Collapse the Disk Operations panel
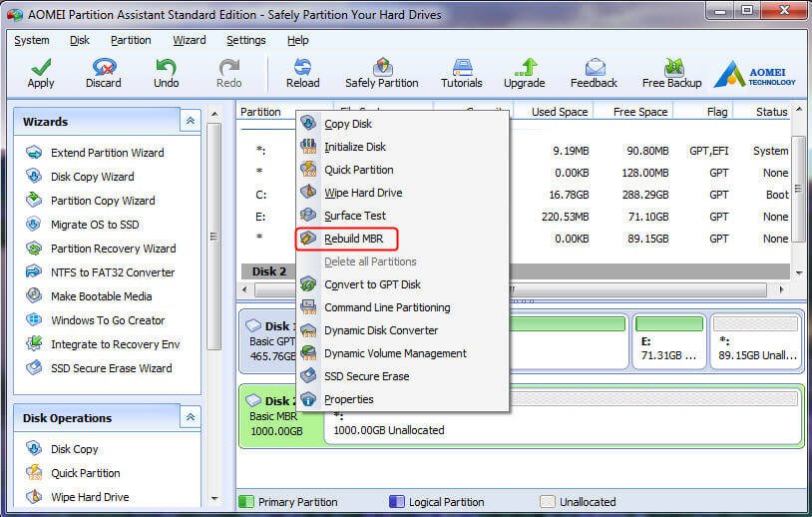Viewport: 812px width, 517px height. click(191, 417)
